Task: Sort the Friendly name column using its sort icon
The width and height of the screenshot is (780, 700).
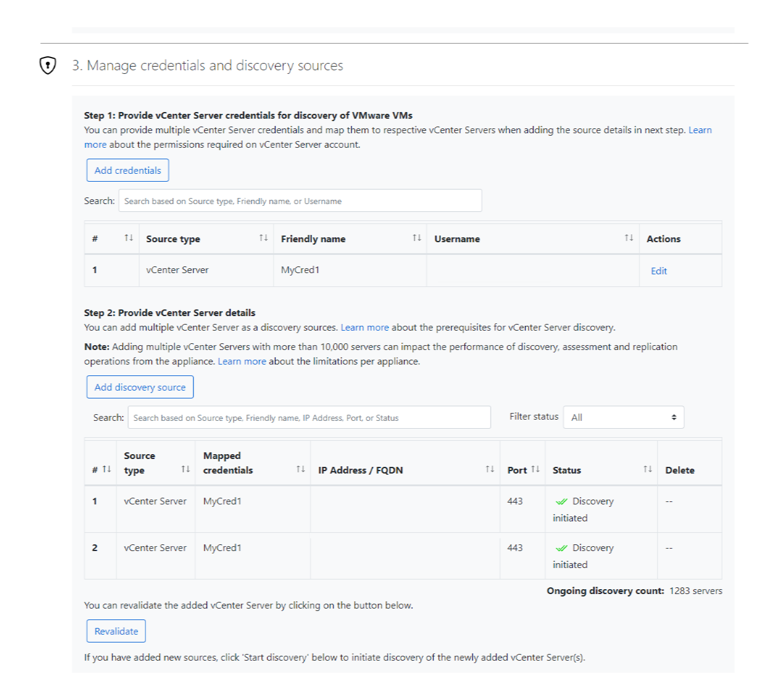Action: pos(417,238)
